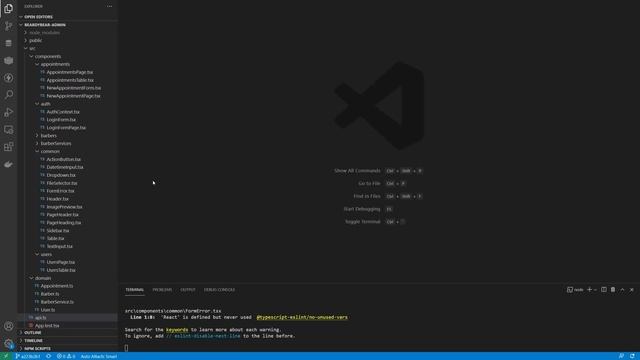Open the database stack extension view

point(9,43)
